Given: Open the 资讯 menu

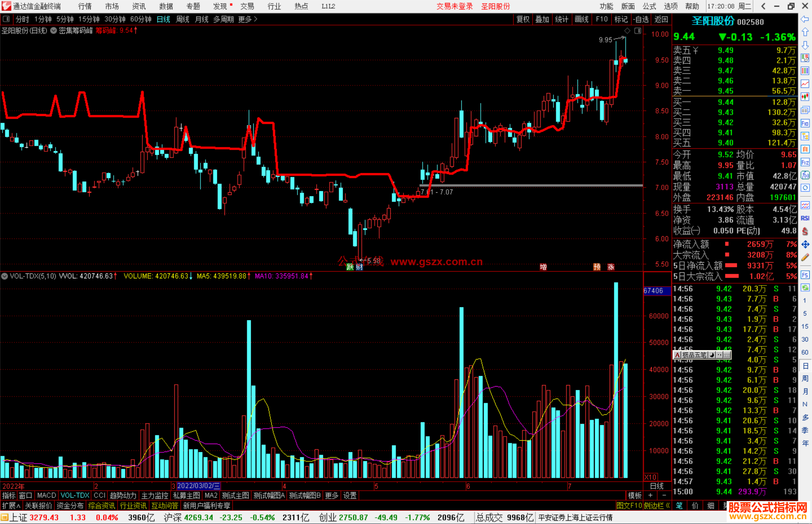Looking at the screenshot, I should 139,6.
